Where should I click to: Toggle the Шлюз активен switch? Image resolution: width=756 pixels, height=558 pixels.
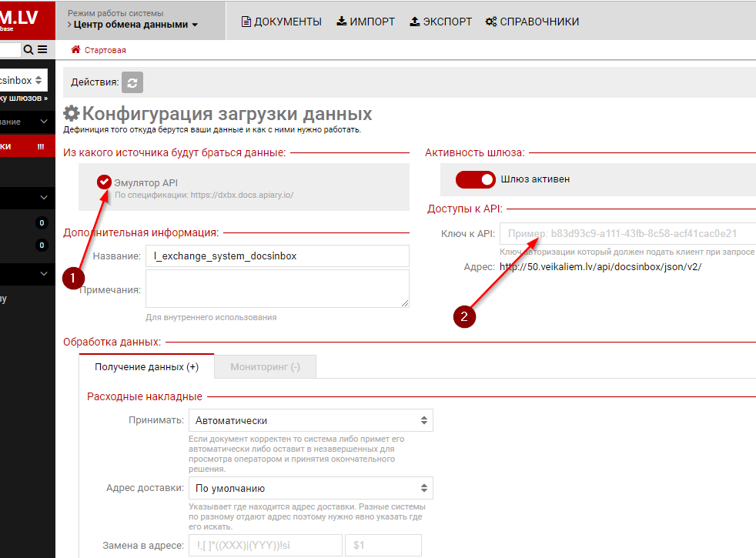(475, 179)
